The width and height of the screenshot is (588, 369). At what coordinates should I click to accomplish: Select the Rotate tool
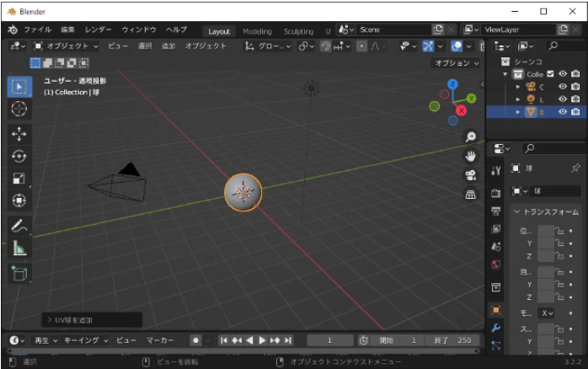pos(19,156)
